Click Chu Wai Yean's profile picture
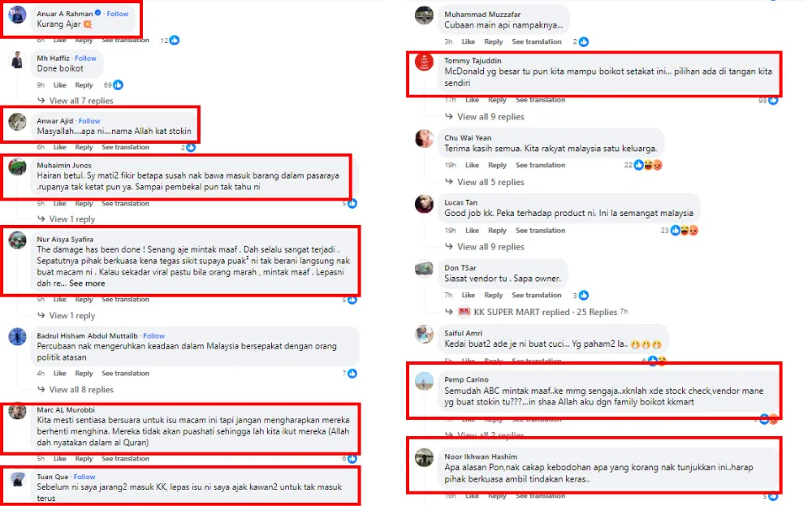 (x=424, y=139)
